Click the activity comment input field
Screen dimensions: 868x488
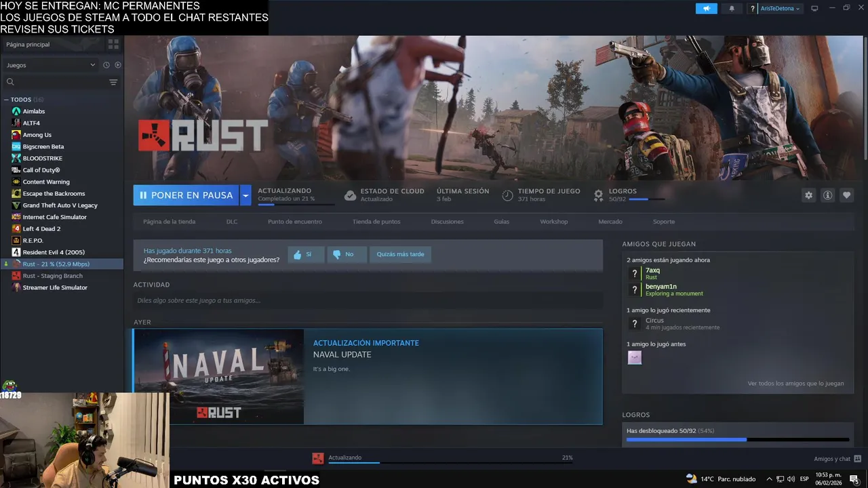[368, 300]
